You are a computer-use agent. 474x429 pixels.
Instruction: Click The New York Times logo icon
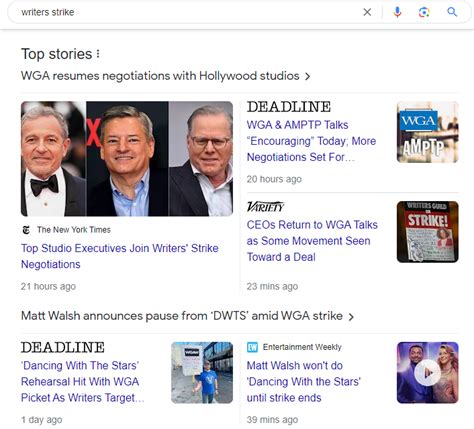26,230
